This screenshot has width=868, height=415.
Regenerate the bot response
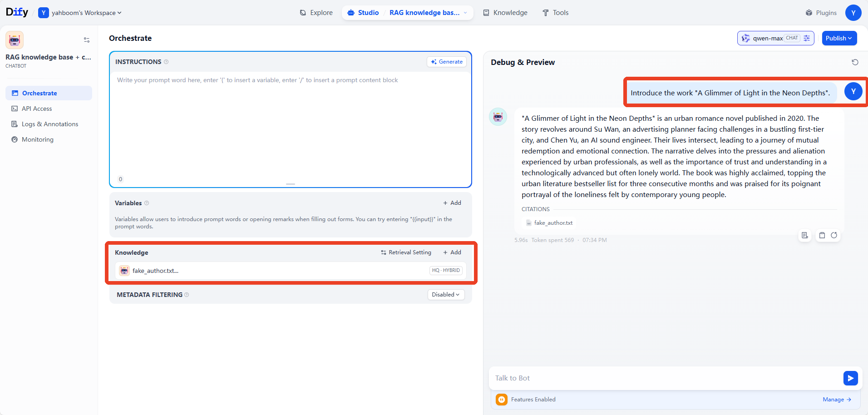834,235
